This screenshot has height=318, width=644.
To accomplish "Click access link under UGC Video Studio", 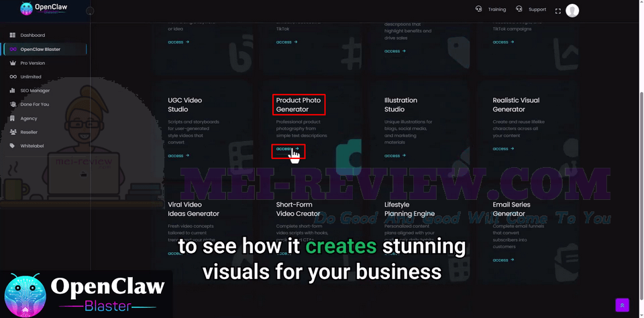I will click(x=178, y=156).
